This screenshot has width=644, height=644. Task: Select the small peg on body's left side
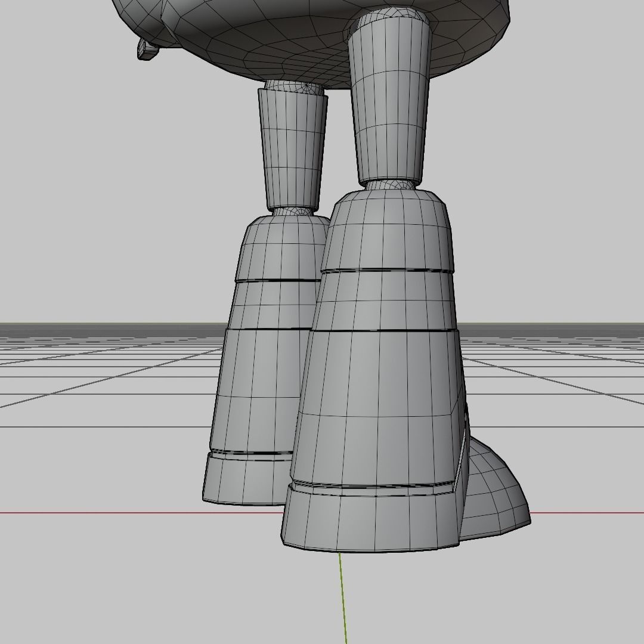click(147, 49)
